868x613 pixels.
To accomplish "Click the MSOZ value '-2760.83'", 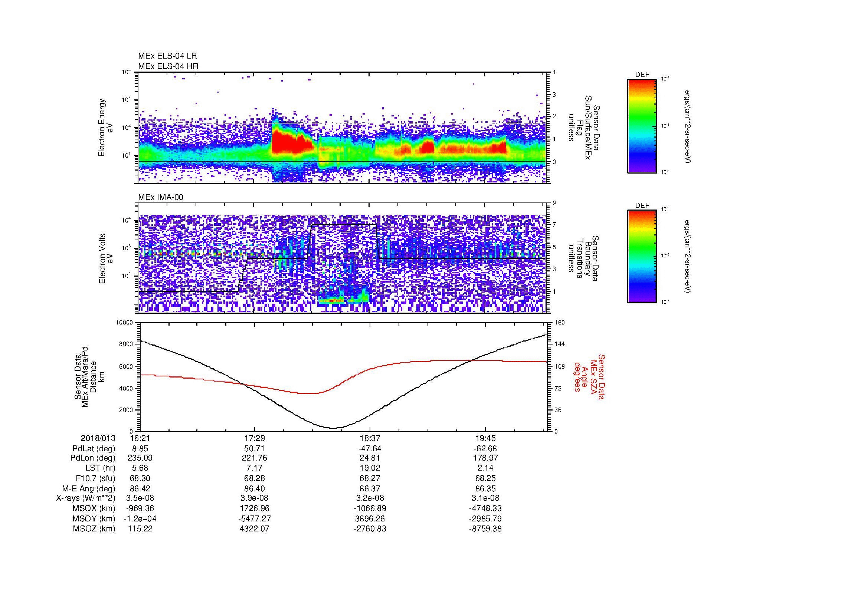I will point(370,529).
